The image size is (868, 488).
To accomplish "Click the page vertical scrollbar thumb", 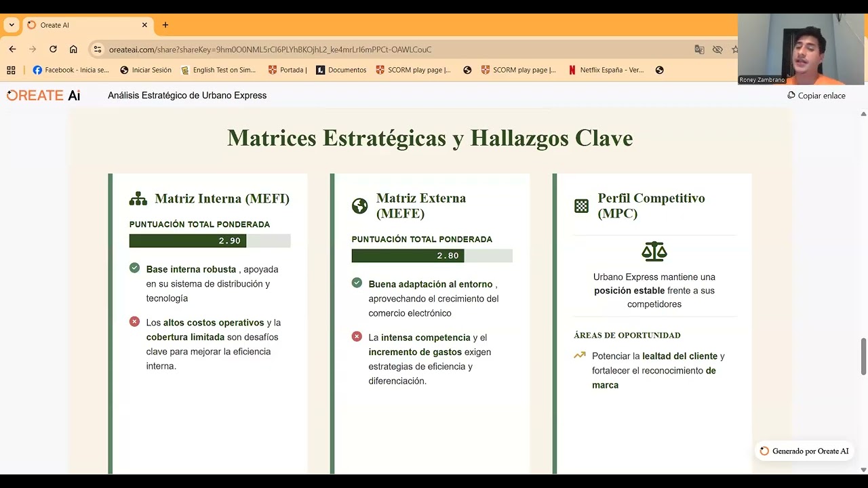I will [863, 356].
